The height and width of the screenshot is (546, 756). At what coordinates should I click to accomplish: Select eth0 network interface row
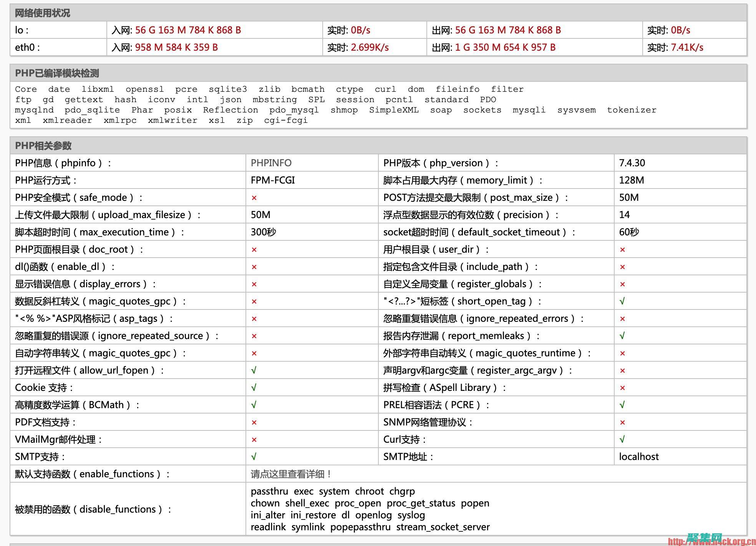click(x=378, y=48)
